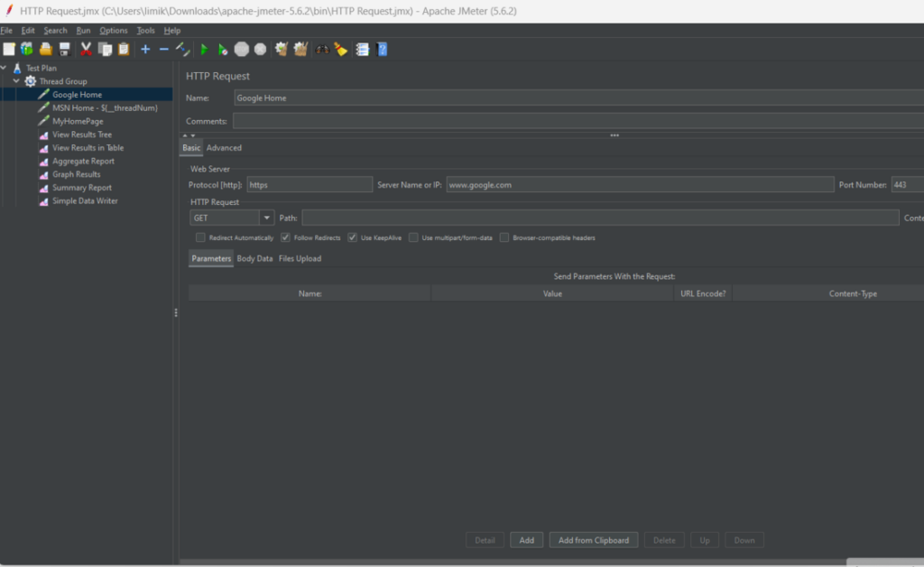
Task: Switch to the Body Data tab
Action: [x=254, y=259]
